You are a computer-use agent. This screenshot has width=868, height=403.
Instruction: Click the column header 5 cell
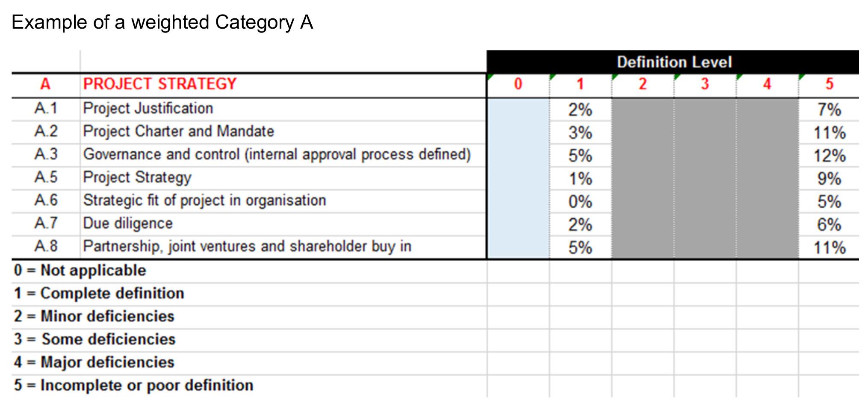click(829, 84)
